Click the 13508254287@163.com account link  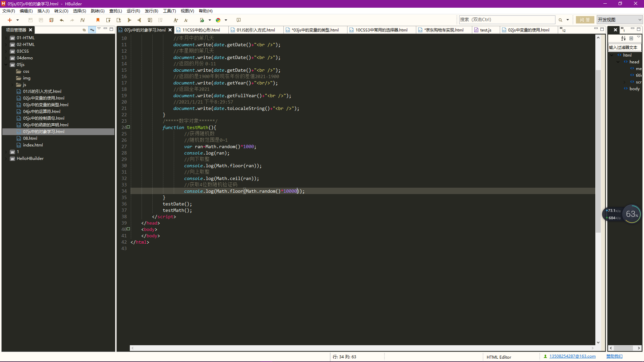point(572,356)
